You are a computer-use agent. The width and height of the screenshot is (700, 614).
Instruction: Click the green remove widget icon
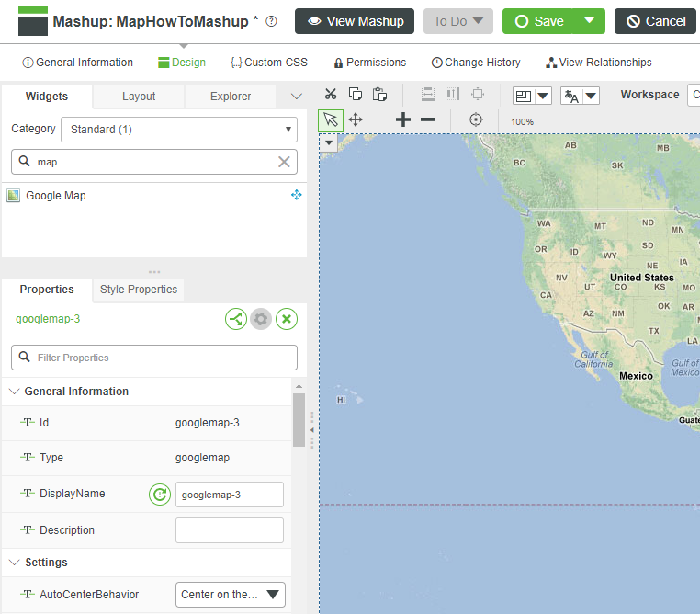(287, 319)
